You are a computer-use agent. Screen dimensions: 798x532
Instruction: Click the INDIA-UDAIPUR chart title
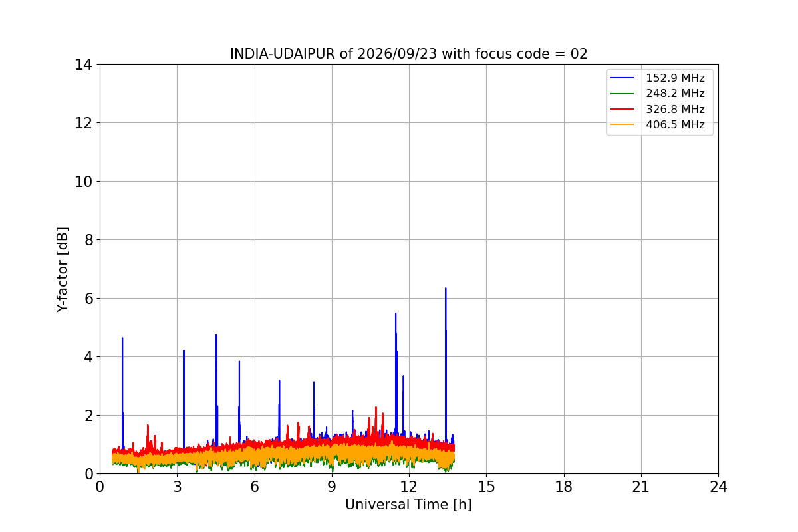coord(409,54)
